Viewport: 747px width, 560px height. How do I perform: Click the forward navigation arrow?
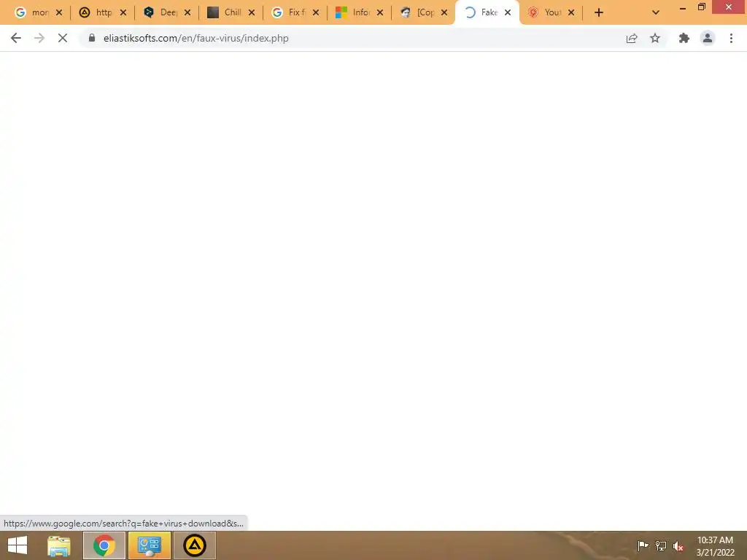(39, 38)
